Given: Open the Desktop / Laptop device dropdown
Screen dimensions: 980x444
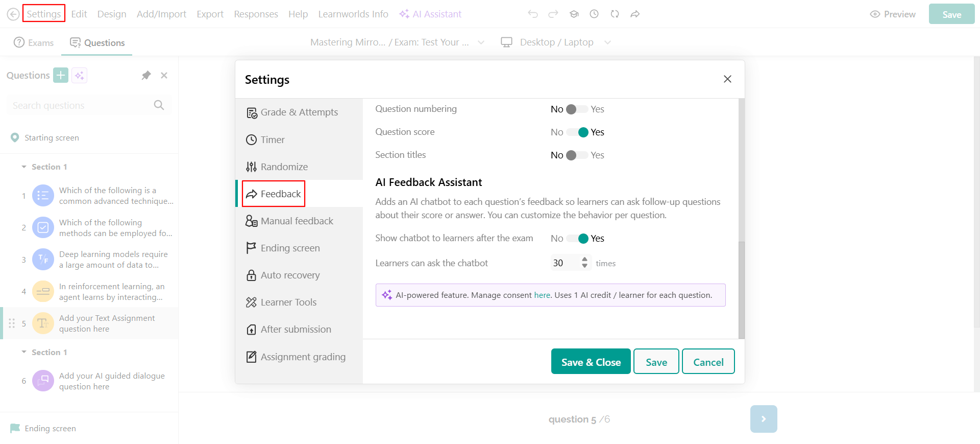Looking at the screenshot, I should (x=607, y=42).
